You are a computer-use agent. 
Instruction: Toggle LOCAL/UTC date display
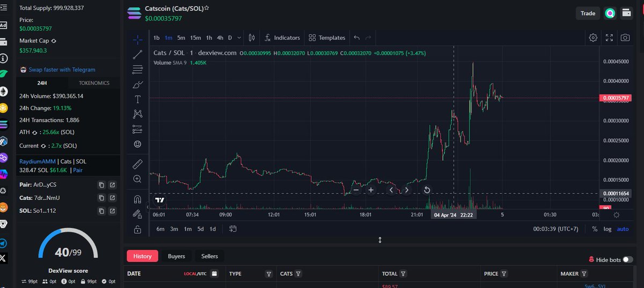[x=195, y=274]
